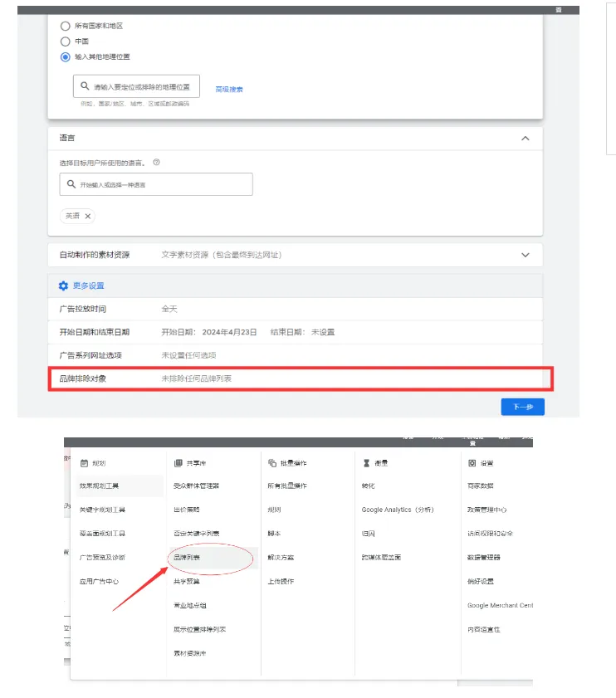Open 关键字规划工具 in the menu
The width and height of the screenshot is (616, 698).
(x=102, y=510)
